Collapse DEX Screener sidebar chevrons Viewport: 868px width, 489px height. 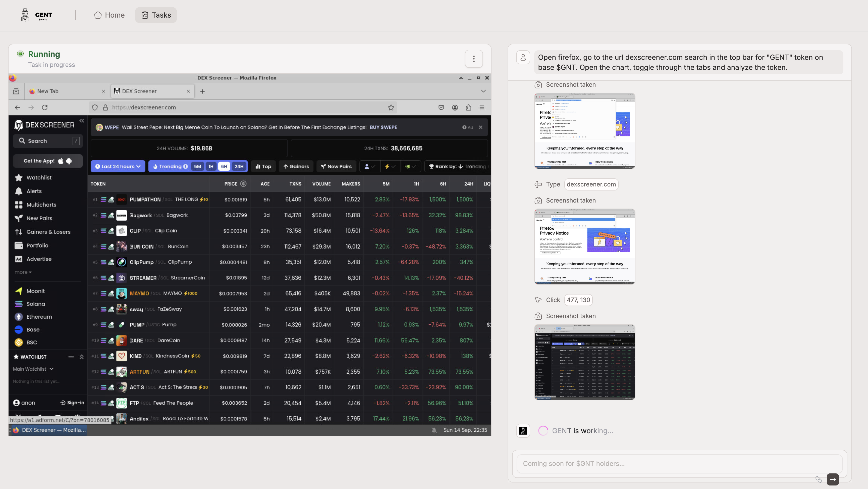tap(82, 121)
